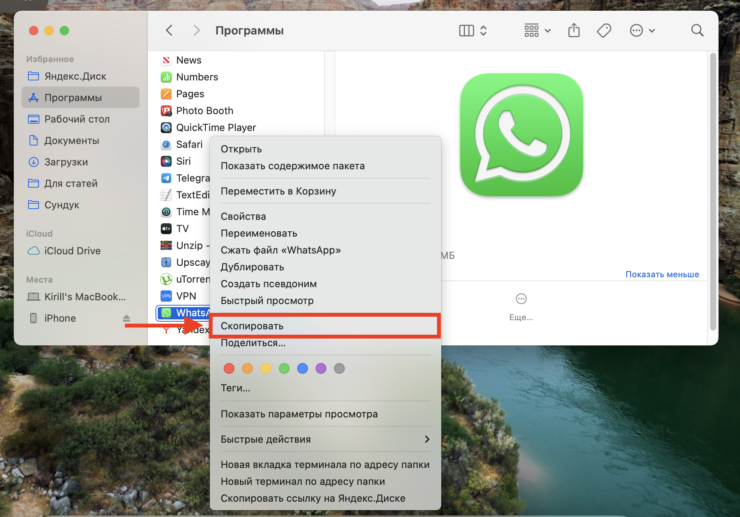The width and height of the screenshot is (740, 517).
Task: Select uTorrent app icon
Action: [x=166, y=279]
